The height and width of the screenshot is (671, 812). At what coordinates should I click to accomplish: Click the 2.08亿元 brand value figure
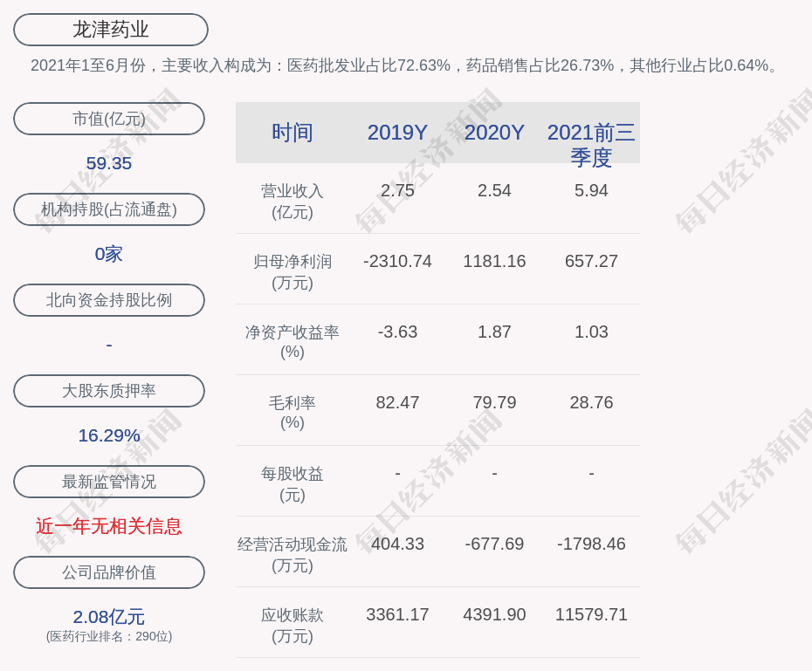coord(109,617)
